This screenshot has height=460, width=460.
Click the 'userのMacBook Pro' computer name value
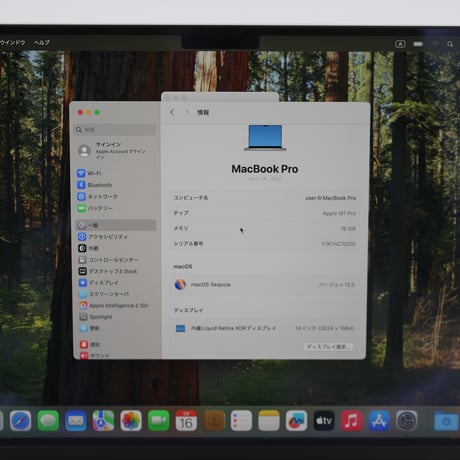point(330,198)
